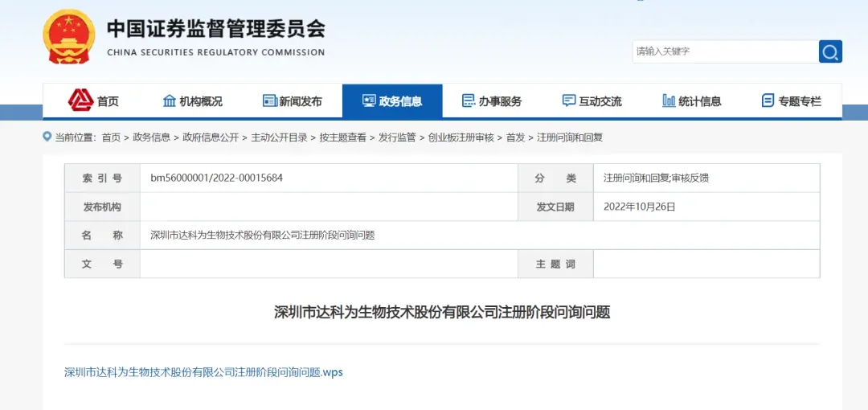Open the 新闻发布 navigation tab
Screen dimensions: 868x410
[293, 100]
